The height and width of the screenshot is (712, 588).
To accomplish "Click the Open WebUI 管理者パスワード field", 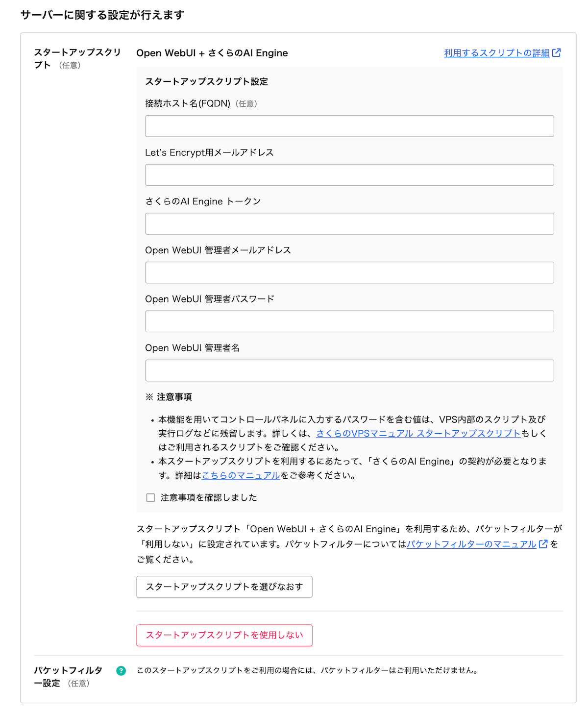I will [x=349, y=321].
